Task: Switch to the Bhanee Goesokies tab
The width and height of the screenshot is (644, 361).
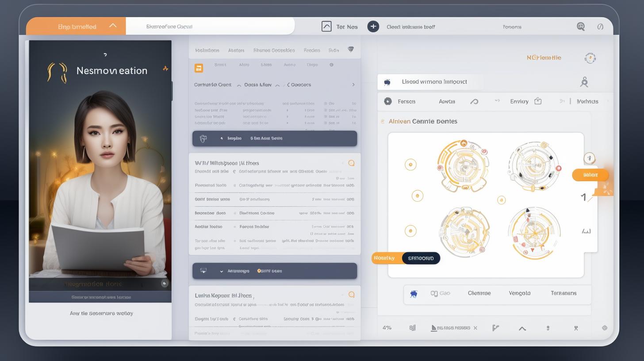Action: [274, 50]
